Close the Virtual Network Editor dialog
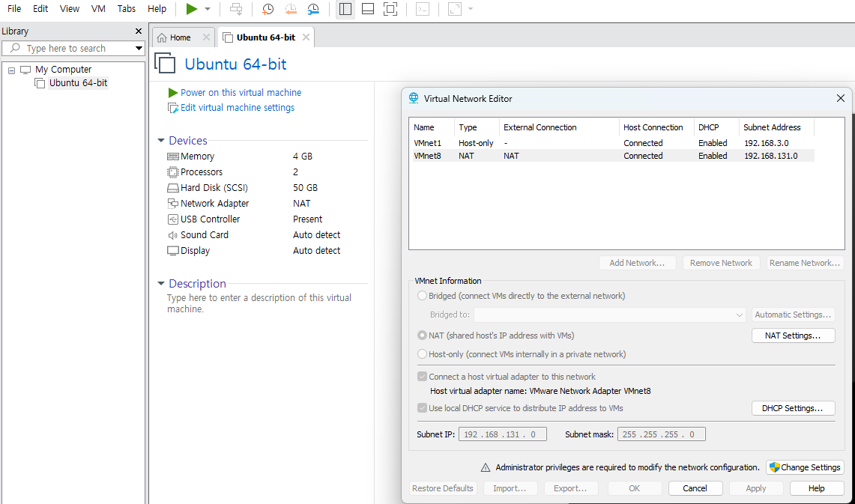Screen dimensions: 855x504 (840, 98)
